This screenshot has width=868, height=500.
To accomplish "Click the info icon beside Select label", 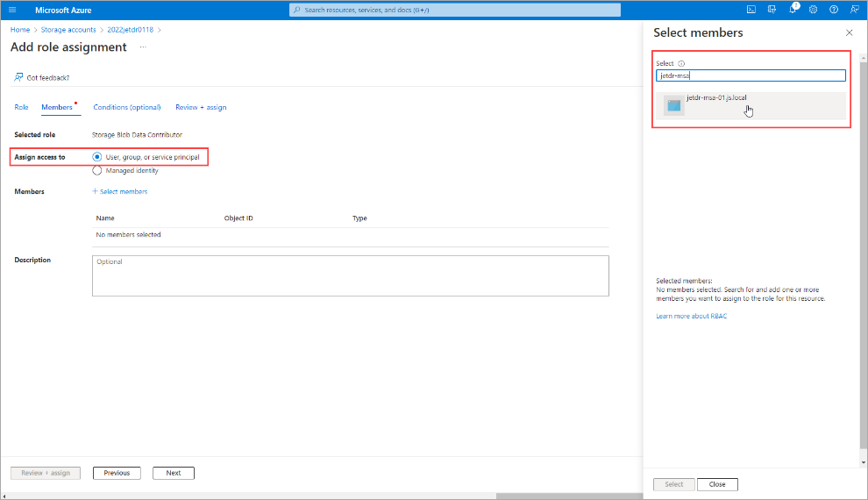I will point(682,64).
